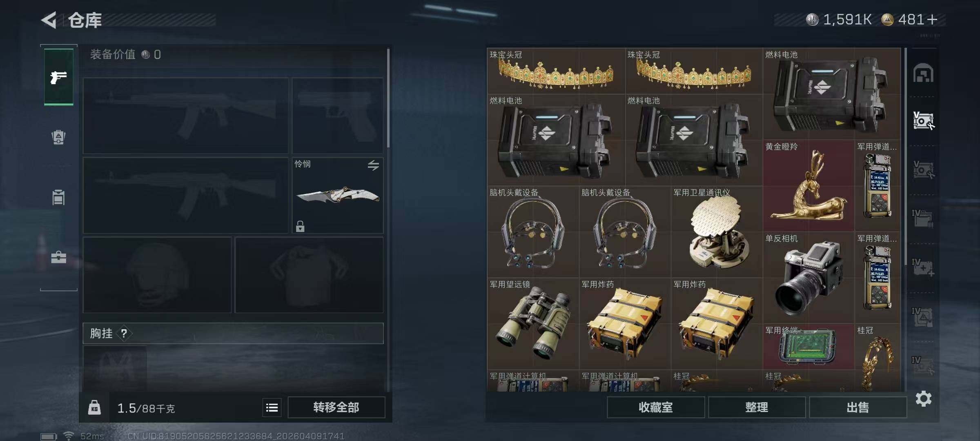
Task: Go back using the arrow beside 仓库
Action: (x=49, y=20)
